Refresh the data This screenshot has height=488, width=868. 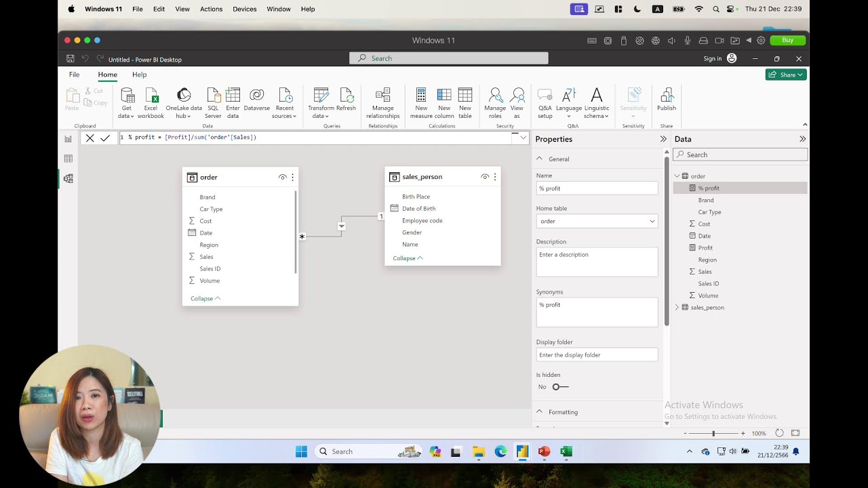pos(346,99)
